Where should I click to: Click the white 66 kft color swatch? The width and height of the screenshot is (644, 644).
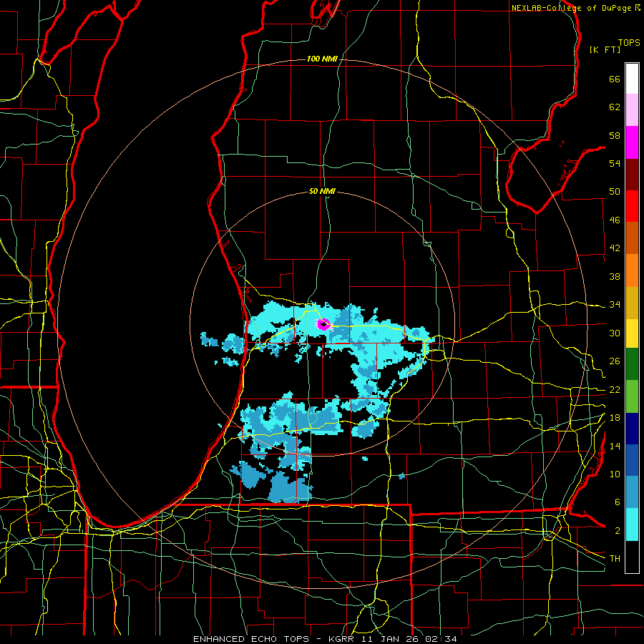coord(632,79)
